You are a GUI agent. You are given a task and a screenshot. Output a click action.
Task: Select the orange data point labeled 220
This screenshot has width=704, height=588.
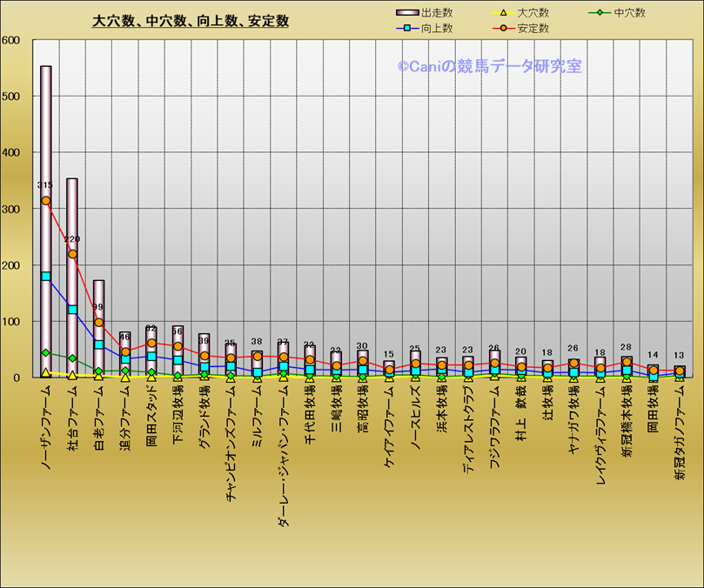[72, 254]
